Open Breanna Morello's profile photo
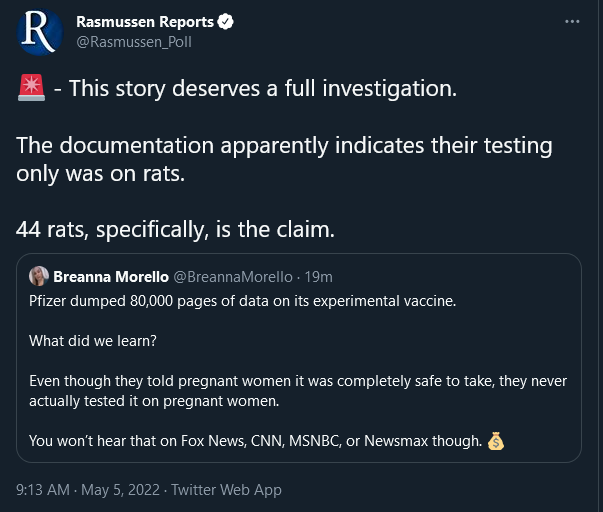Viewport: 603px width, 512px height. [39, 276]
